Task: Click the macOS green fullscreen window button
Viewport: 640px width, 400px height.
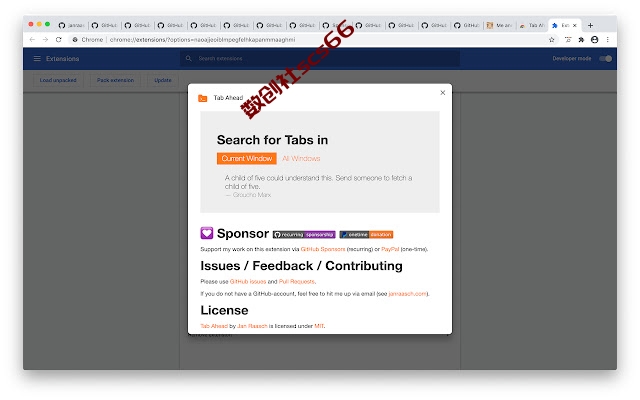Action: click(x=47, y=24)
